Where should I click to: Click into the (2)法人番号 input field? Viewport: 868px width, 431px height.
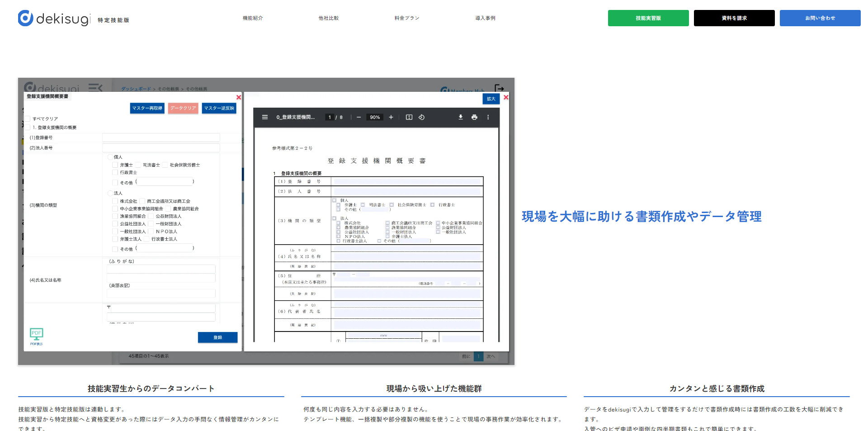(161, 148)
